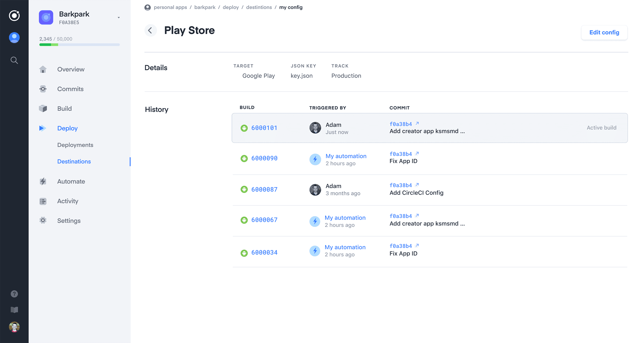Screen dimensions: 644x343
Task: Open commit f0a38b4 via its external link arrow
Action: tap(417, 123)
